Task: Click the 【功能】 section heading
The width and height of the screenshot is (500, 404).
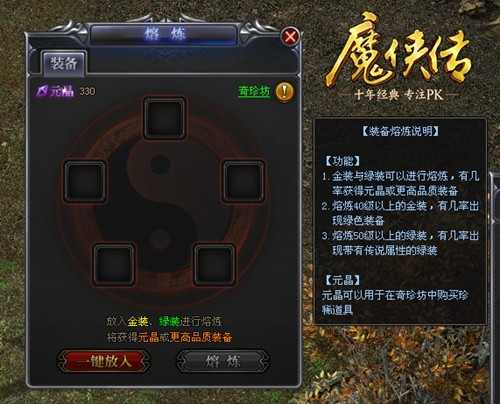Action: pos(343,161)
